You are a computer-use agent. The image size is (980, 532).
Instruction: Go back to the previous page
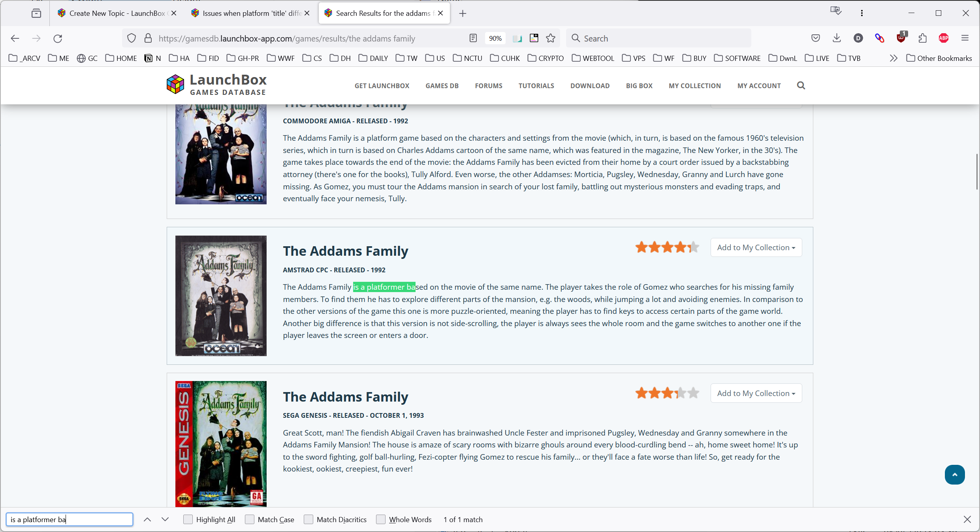[x=15, y=38]
